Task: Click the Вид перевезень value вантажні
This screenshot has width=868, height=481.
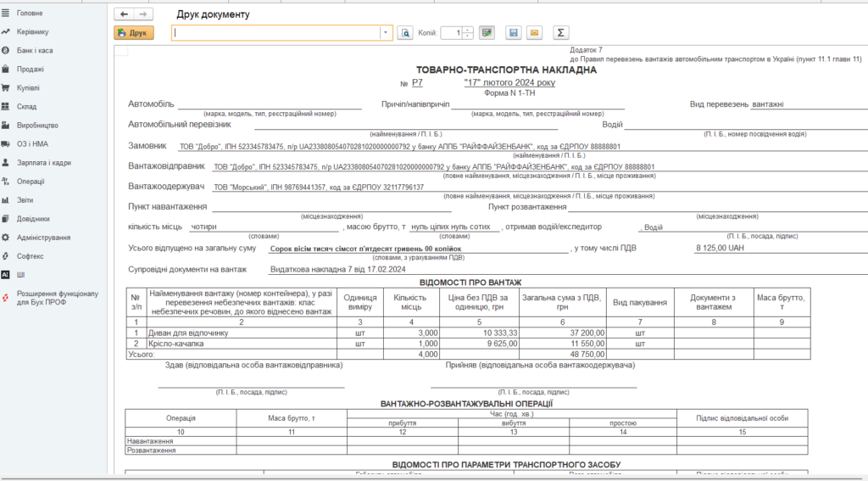Action: (x=767, y=104)
